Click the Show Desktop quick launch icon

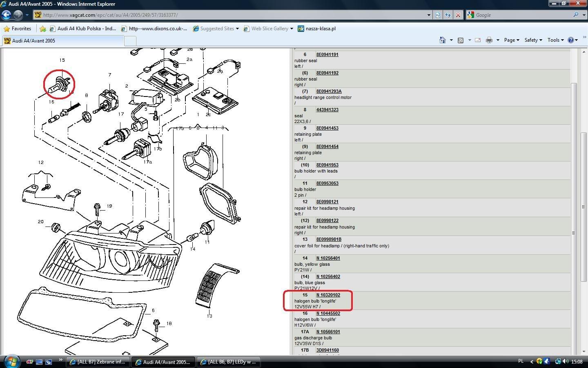[x=39, y=361]
